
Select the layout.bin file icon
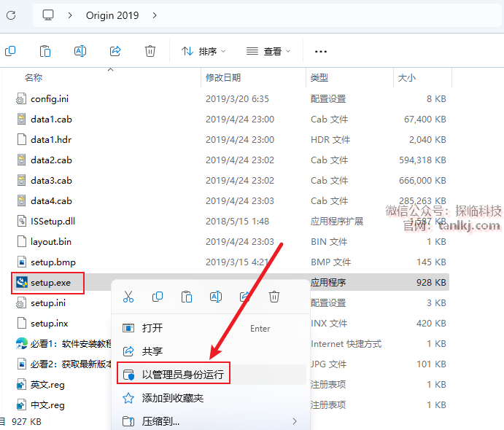click(21, 241)
